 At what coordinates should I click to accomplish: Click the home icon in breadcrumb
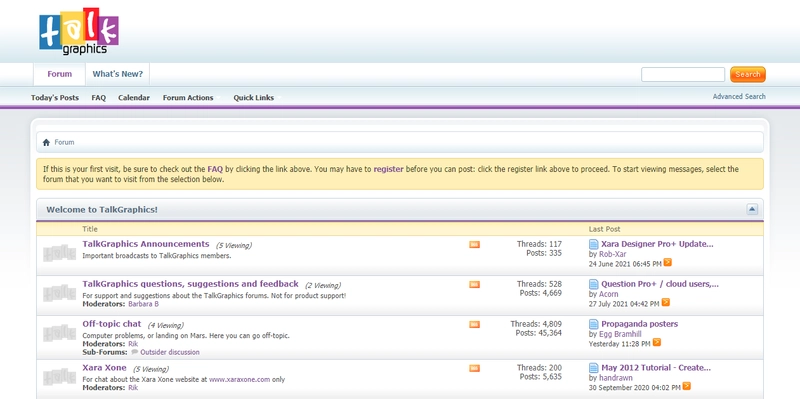click(x=46, y=142)
